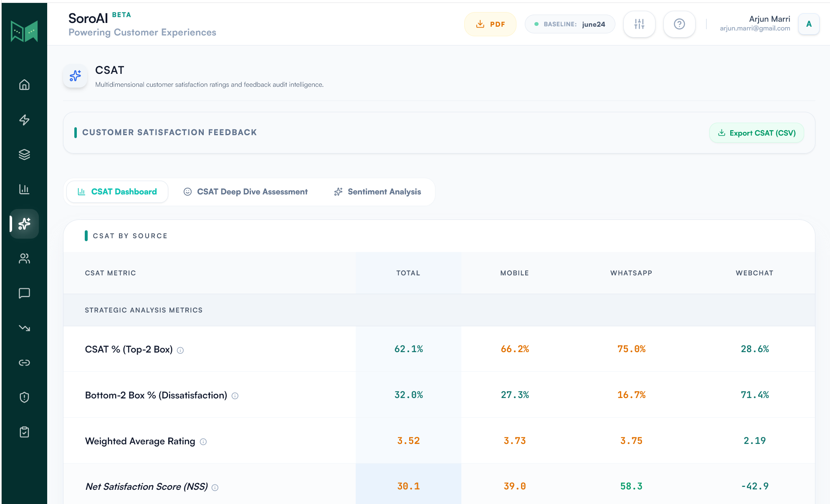830x504 pixels.
Task: Open the clipboard check sidebar icon
Action: tap(24, 432)
